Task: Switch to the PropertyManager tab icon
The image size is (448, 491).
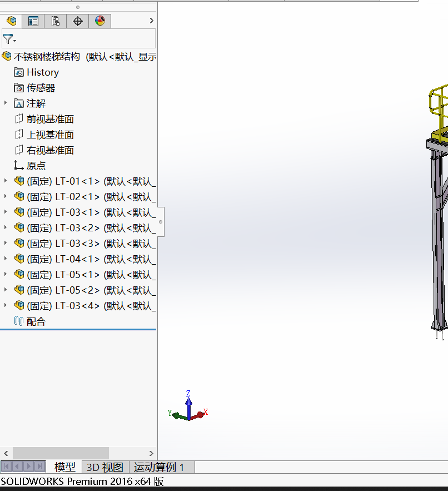Action: tap(33, 21)
